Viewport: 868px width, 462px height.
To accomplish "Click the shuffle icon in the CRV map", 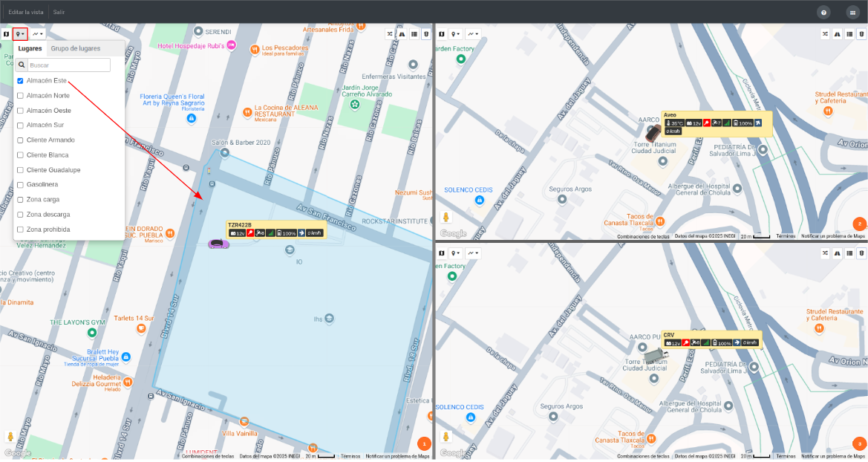I will pos(826,254).
